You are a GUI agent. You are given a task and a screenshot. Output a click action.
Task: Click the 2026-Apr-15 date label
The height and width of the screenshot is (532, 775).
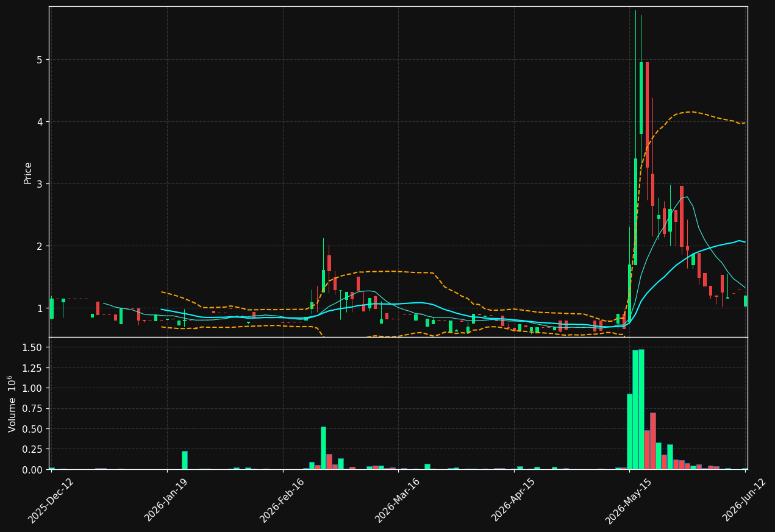coord(514,500)
